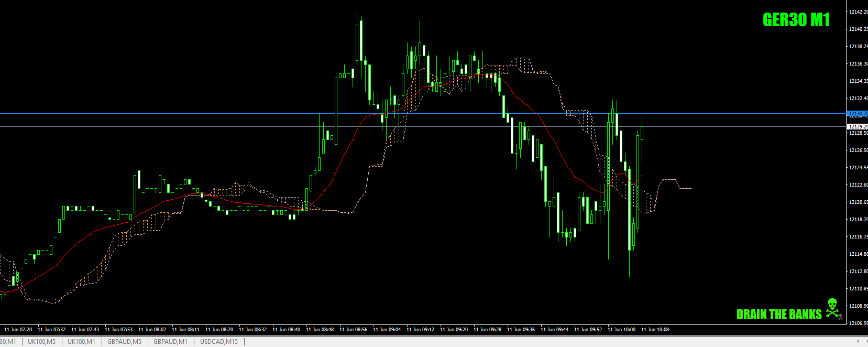Image resolution: width=868 pixels, height=347 pixels.
Task: Click the 11 Jun 09:44 time label
Action: tap(555, 330)
